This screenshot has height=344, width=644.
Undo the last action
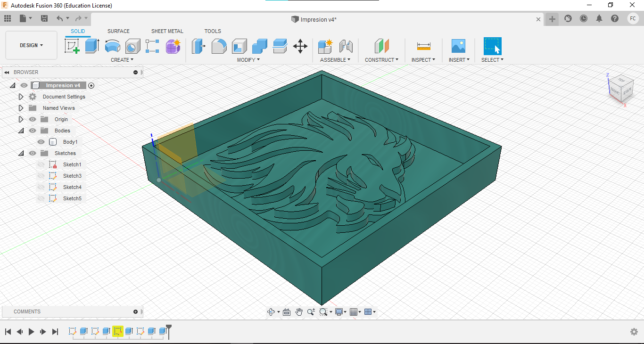tap(60, 18)
